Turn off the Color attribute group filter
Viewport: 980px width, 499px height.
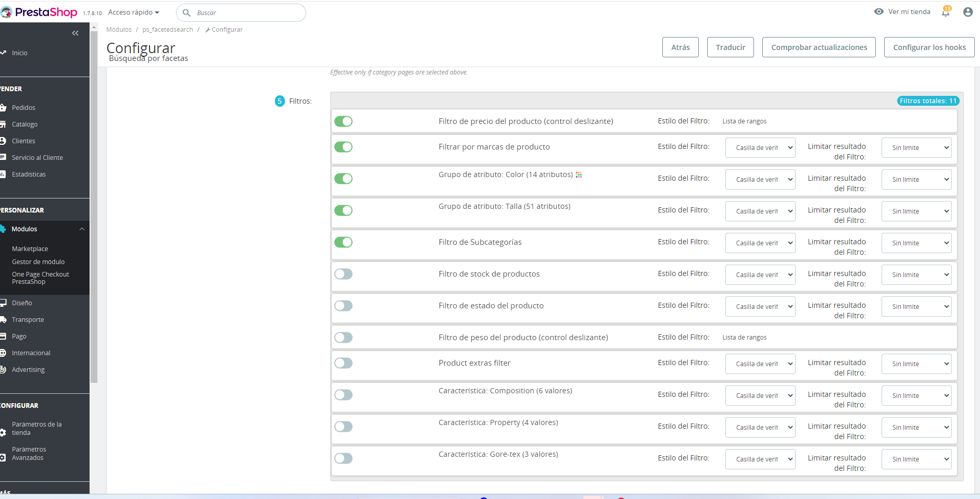tap(343, 179)
